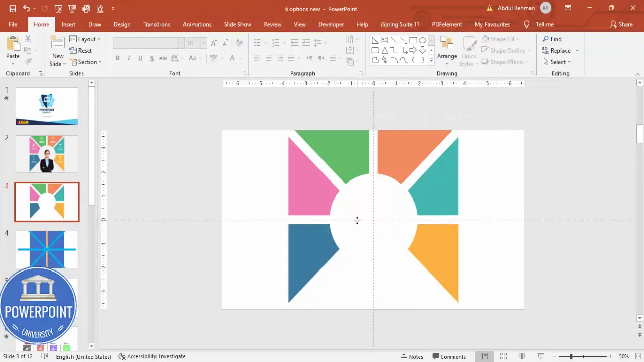Switch to the Transitions tab
This screenshot has height=362, width=644.
(x=156, y=24)
